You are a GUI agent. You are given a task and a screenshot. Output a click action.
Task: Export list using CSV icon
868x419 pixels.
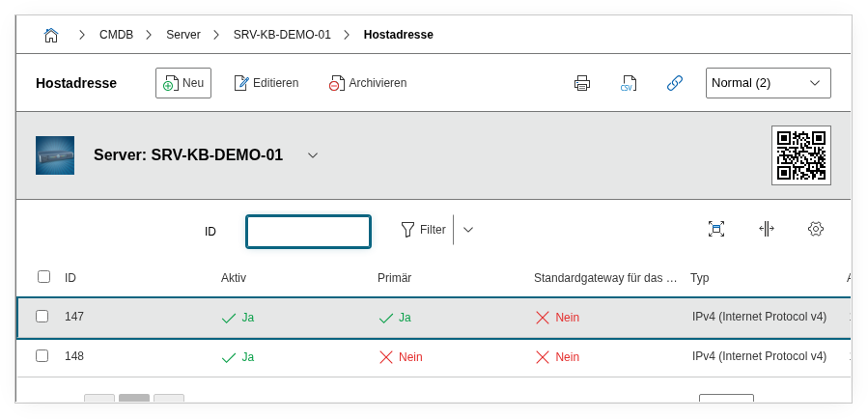629,83
